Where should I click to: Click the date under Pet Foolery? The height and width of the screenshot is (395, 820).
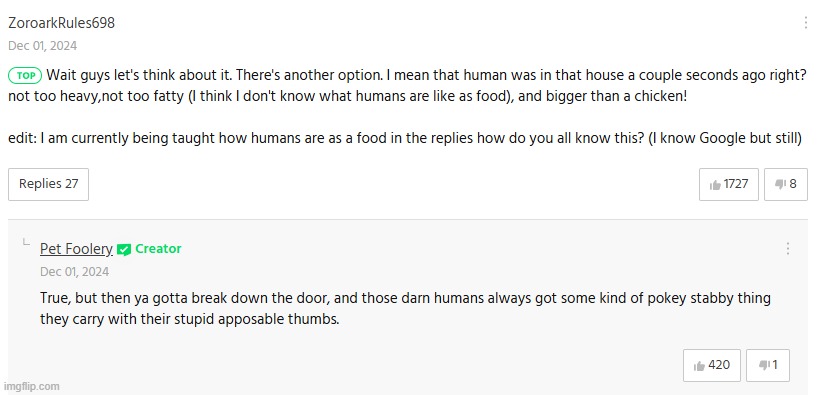(74, 272)
